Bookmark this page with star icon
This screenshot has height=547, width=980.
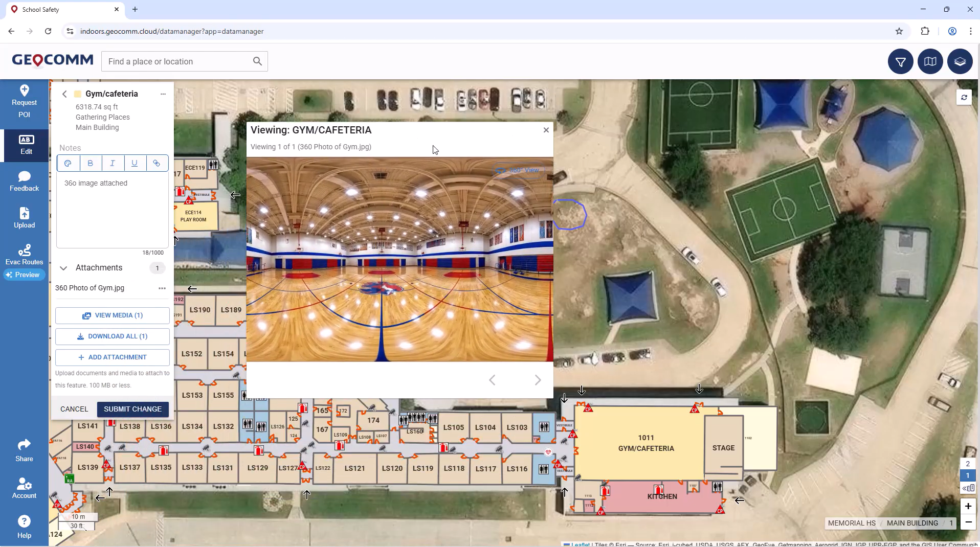coord(899,31)
